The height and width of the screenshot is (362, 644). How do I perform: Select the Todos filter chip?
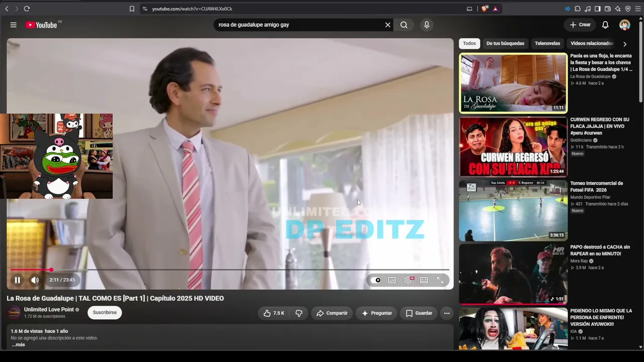469,44
